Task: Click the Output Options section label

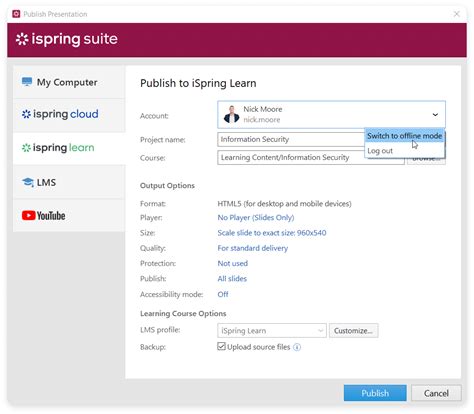Action: pyautogui.click(x=167, y=186)
